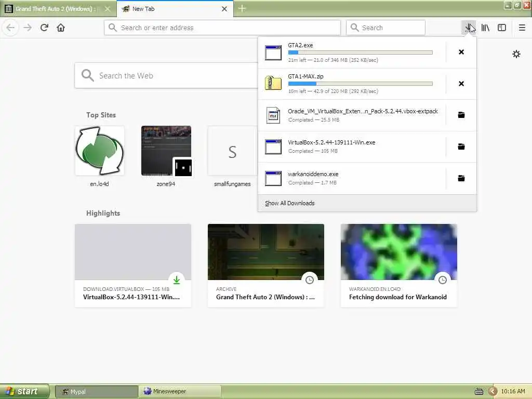Image resolution: width=532 pixels, height=399 pixels.
Task: Open Grand Theft Auto 2 highlight card
Action: pos(265,265)
